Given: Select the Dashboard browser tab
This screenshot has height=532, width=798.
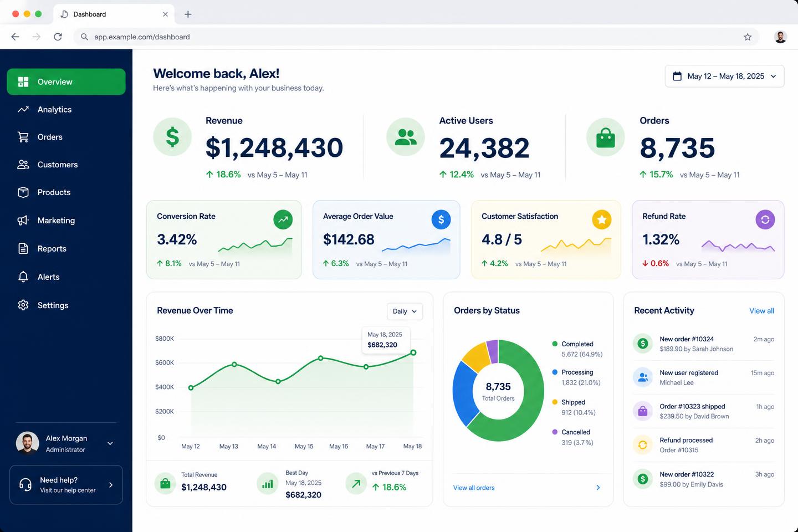Looking at the screenshot, I should 114,14.
